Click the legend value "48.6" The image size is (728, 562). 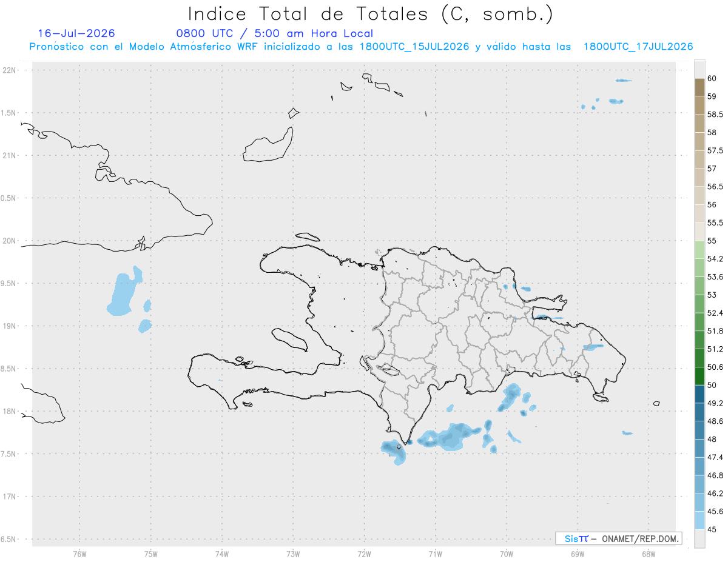click(x=715, y=421)
